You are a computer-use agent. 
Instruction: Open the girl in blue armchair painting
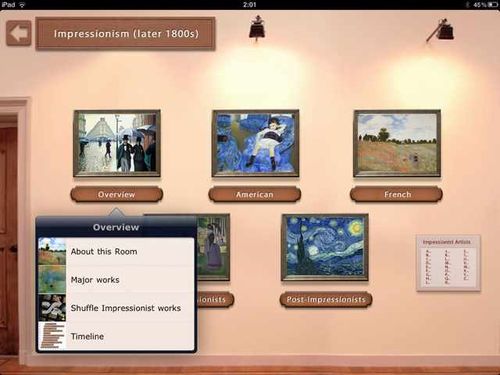(x=255, y=143)
